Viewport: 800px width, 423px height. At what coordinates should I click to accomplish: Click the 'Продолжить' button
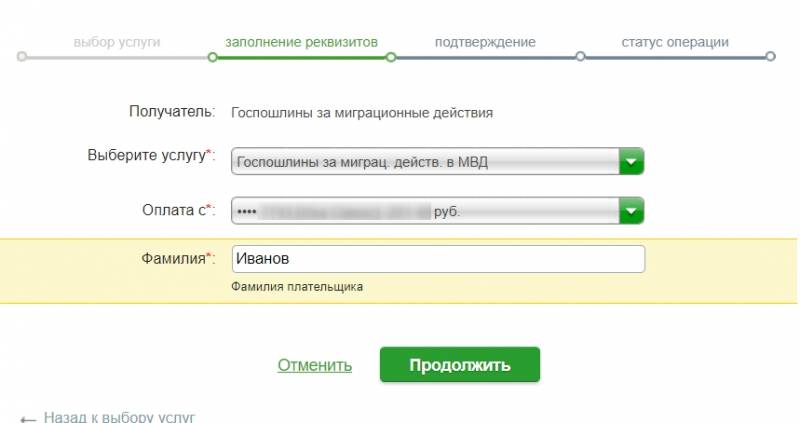[x=460, y=365]
